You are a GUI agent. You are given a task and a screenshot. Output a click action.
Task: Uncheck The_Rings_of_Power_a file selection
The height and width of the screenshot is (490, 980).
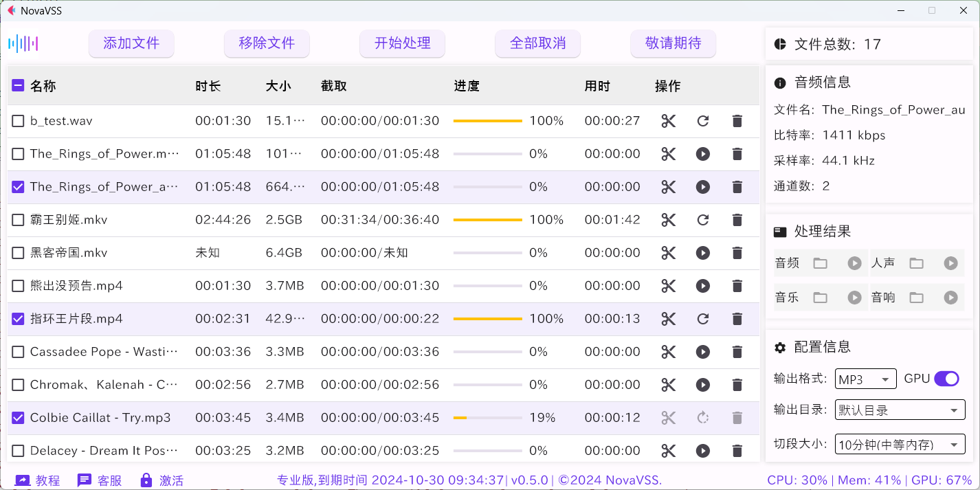(18, 186)
